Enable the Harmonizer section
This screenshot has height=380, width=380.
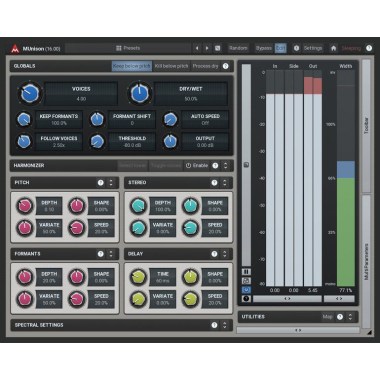tap(197, 166)
